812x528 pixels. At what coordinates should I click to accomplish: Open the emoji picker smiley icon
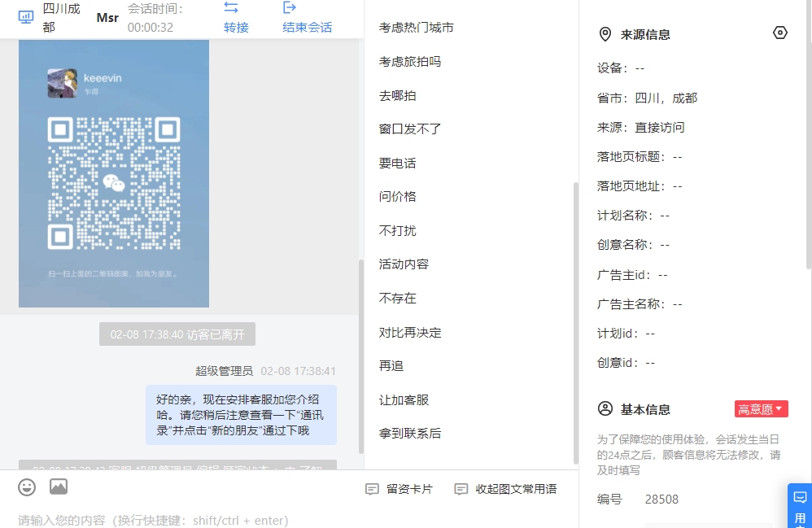(27, 487)
